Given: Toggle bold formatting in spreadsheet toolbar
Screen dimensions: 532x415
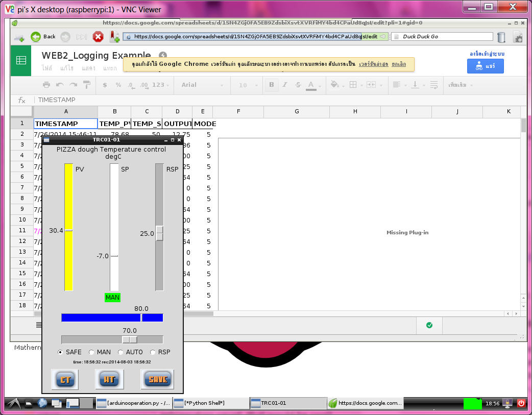Looking at the screenshot, I should click(272, 85).
